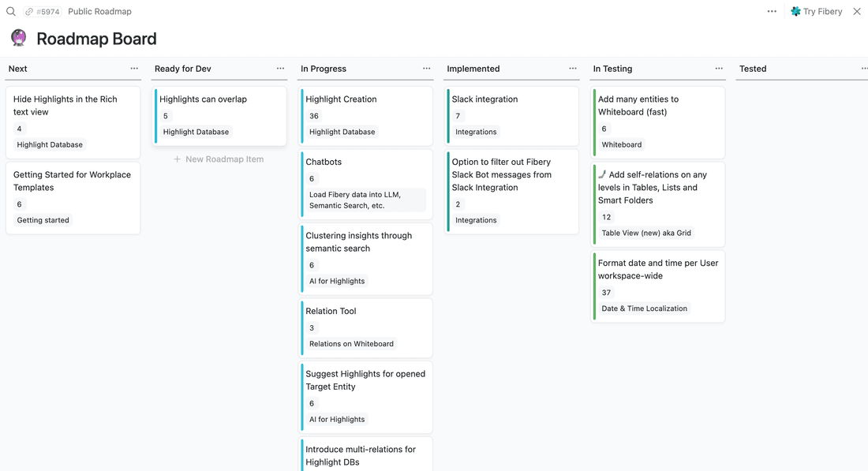Click the Fibery logo next to Try Fibery
Screen dimensions: 868x471
pos(795,11)
